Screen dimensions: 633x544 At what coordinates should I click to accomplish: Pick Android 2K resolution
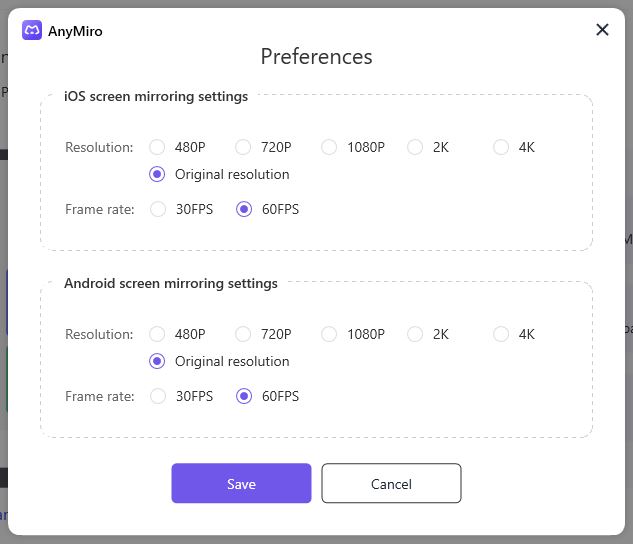[x=415, y=334]
